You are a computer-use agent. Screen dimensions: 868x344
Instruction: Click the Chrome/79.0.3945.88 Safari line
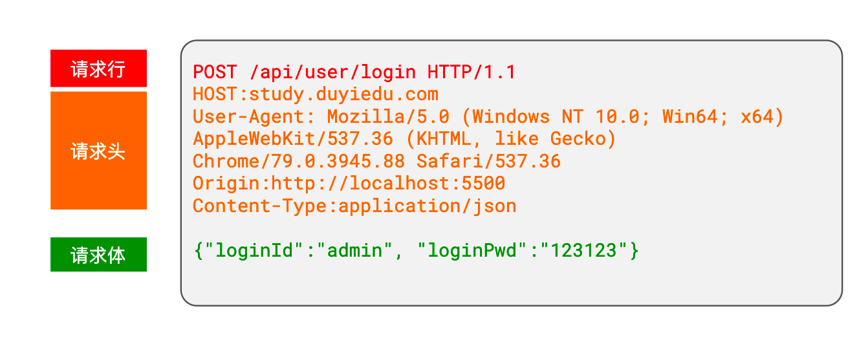tap(377, 162)
